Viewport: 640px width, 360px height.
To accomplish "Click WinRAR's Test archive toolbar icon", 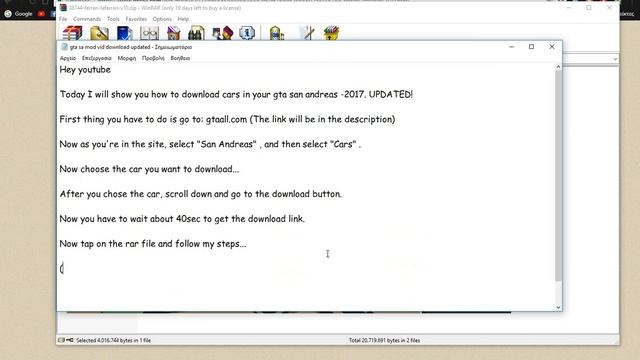I will click(124, 33).
